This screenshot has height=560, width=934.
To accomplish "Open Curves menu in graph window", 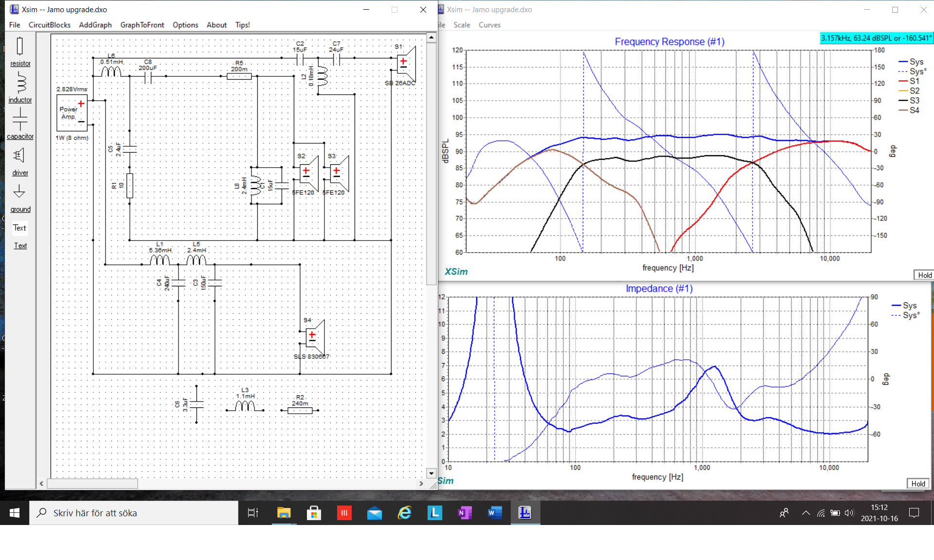I will pos(489,25).
